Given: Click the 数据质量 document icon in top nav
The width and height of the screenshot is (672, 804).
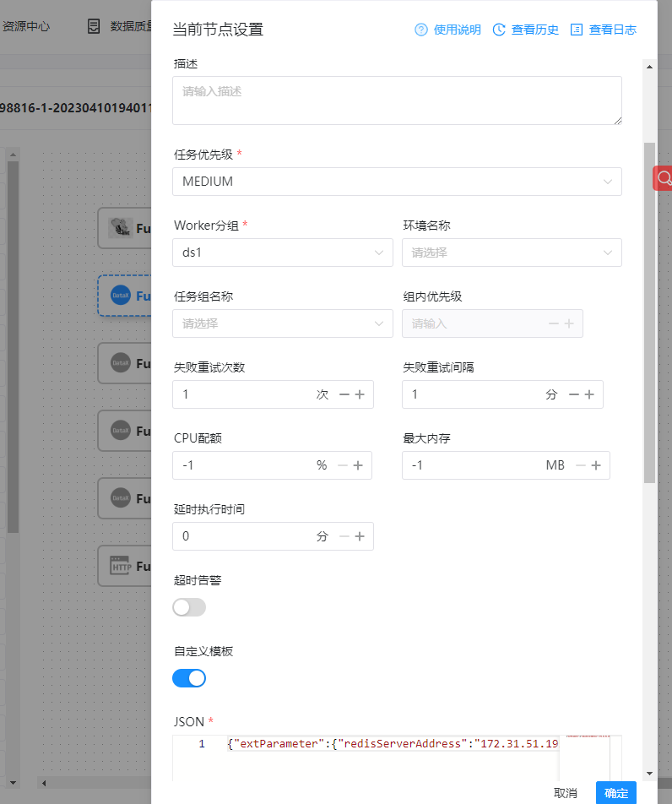Looking at the screenshot, I should pos(94,26).
